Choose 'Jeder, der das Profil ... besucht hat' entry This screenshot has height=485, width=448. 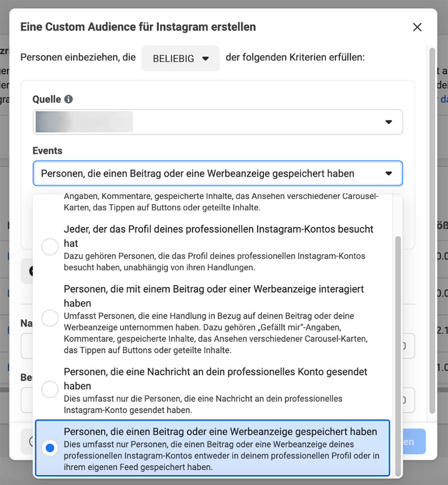pyautogui.click(x=212, y=248)
